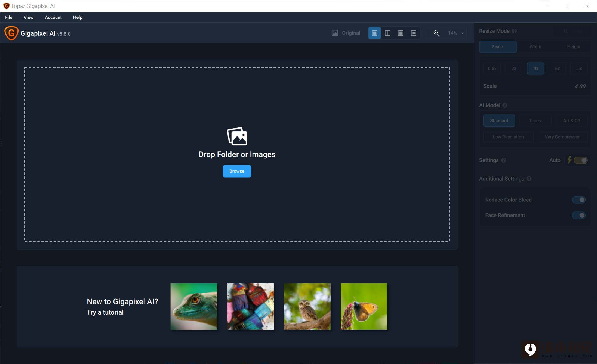Close the Topaz Gigapixel AI window
597x364 pixels.
pyautogui.click(x=587, y=6)
